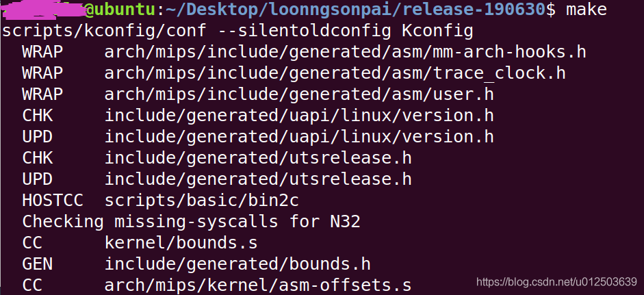Viewport: 644px width, 295px height.
Task: Click the GEN label
Action: 38,264
